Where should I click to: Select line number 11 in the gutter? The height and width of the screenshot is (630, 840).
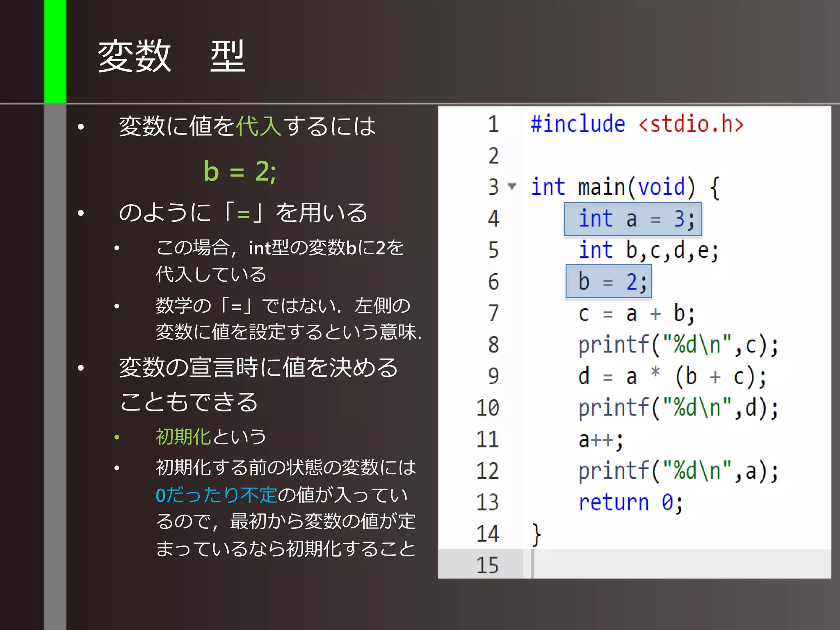click(x=488, y=439)
